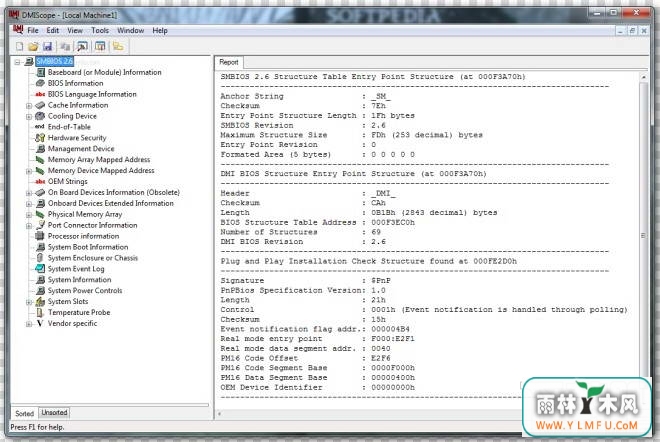Viewport: 660px width, 442px height.
Task: Expand On Board Devices Information (Obsolete)
Action: (x=29, y=193)
